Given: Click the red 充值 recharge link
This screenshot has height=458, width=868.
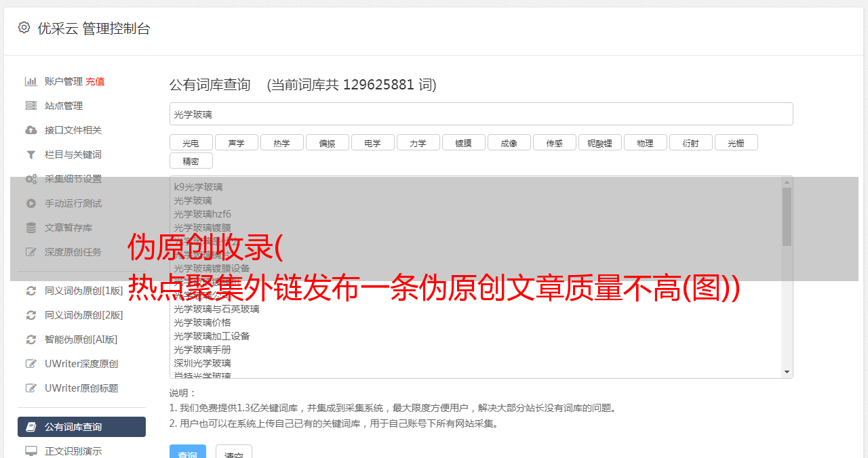Looking at the screenshot, I should [95, 81].
